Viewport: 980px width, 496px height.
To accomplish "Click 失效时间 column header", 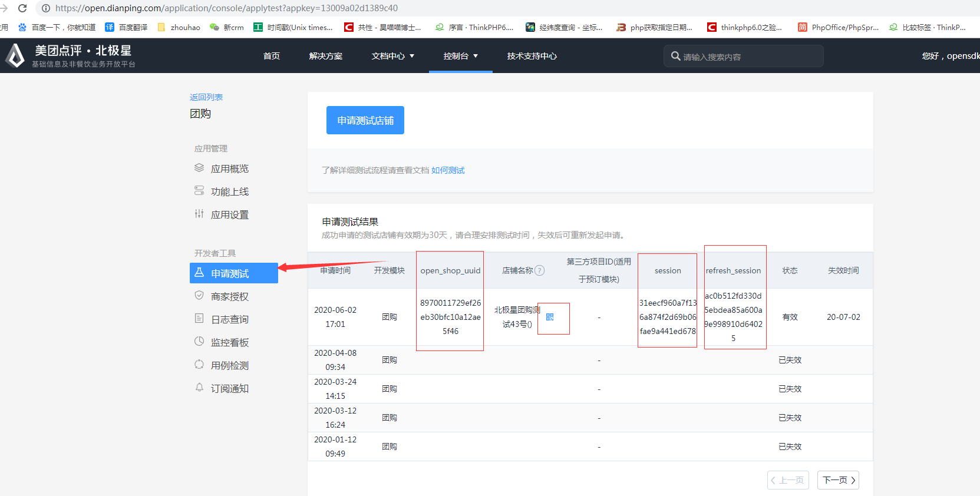I will pyautogui.click(x=843, y=270).
